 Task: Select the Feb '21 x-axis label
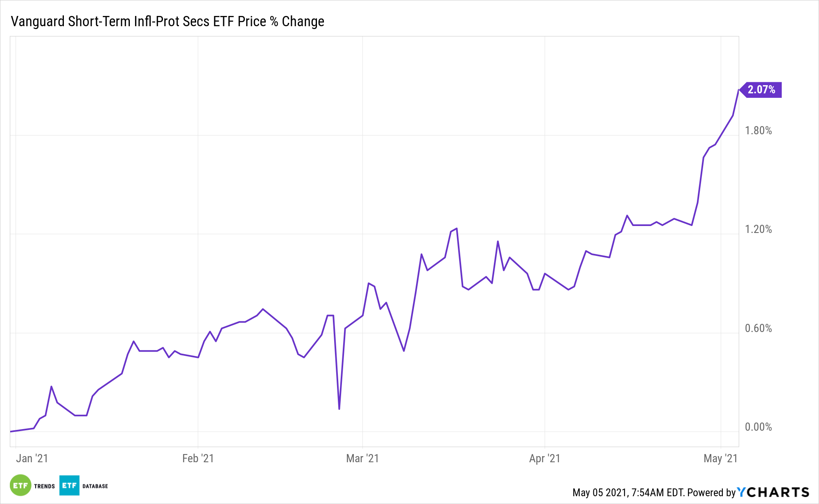[x=198, y=458]
